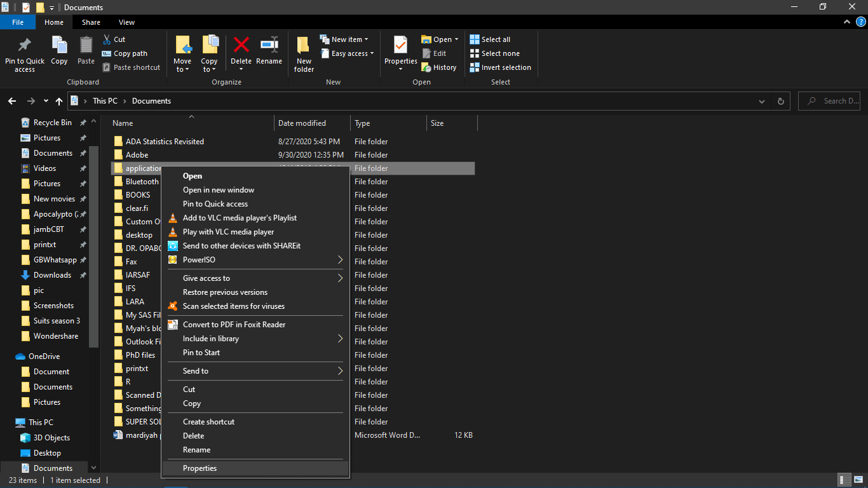The image size is (868, 488).
Task: Pin selected folder using Pin to Quick access icon
Action: pos(24,54)
